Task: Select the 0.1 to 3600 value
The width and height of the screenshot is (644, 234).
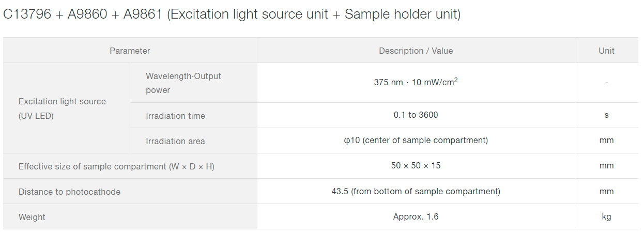Action: click(x=416, y=115)
